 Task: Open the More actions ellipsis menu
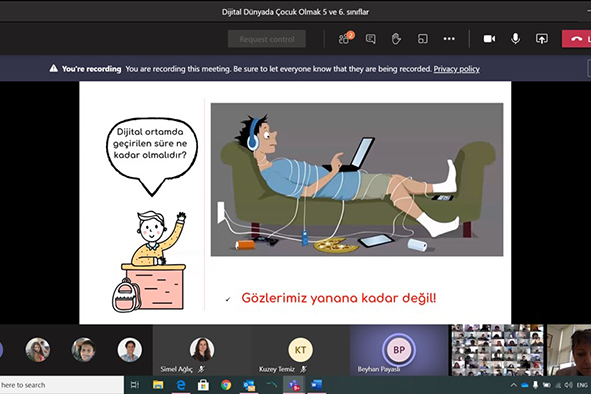pyautogui.click(x=449, y=38)
